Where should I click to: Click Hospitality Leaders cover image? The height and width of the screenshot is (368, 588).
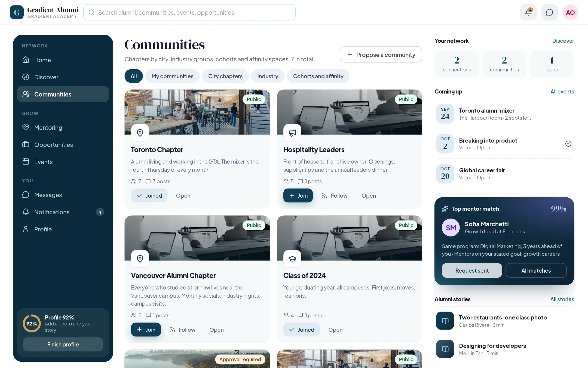350,112
